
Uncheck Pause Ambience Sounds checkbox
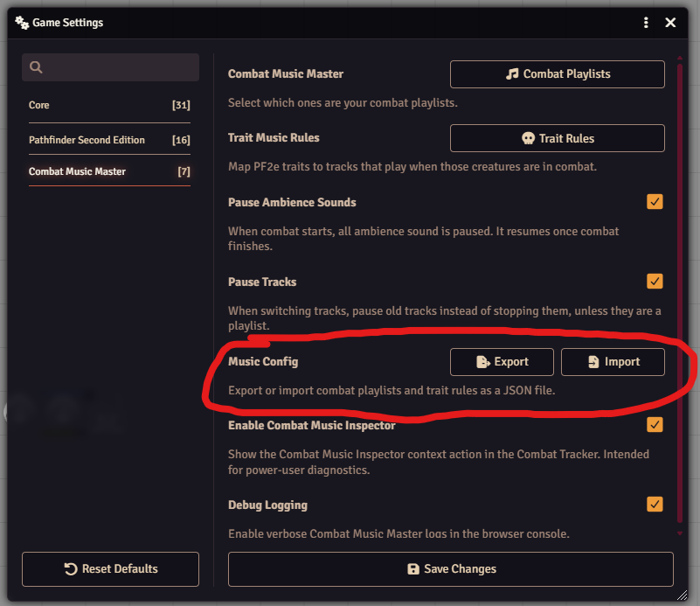[655, 202]
